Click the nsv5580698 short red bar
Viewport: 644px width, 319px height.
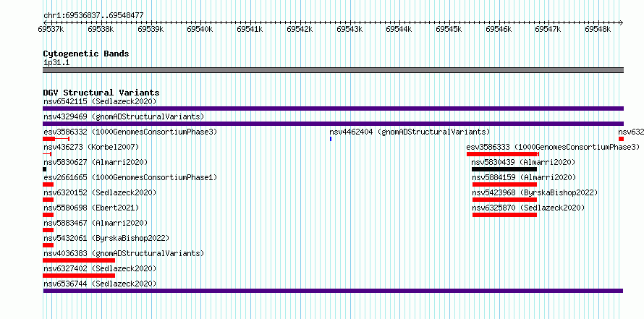(48, 215)
